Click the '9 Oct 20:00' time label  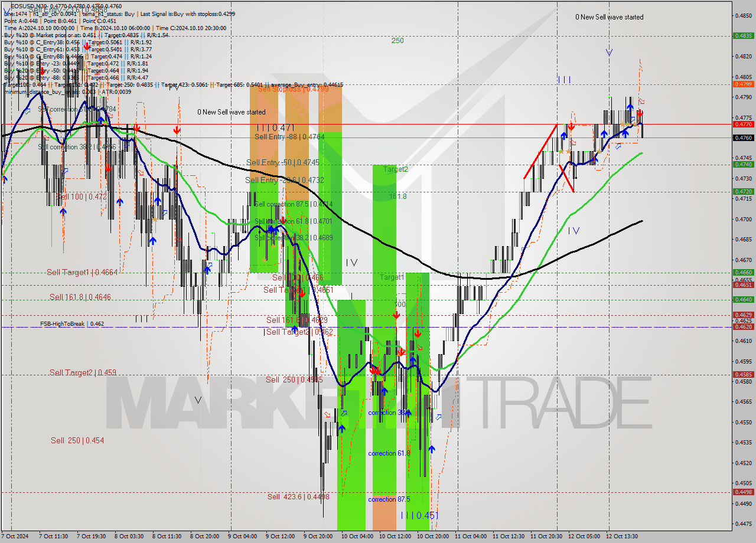pos(318,537)
